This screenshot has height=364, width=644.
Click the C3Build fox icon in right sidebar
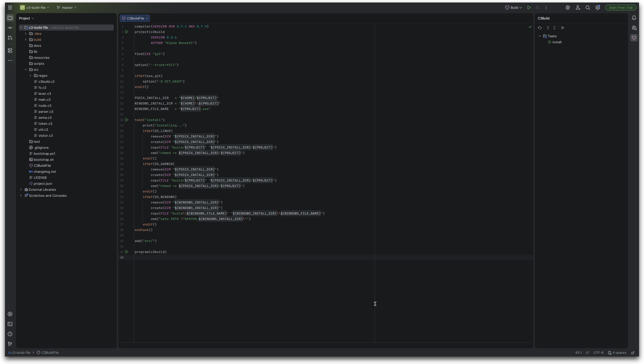(x=634, y=38)
